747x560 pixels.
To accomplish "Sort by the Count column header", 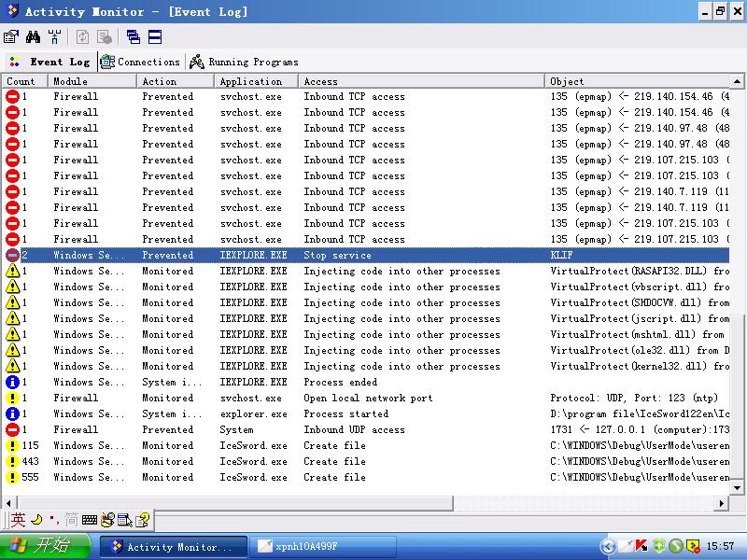I will pos(24,81).
